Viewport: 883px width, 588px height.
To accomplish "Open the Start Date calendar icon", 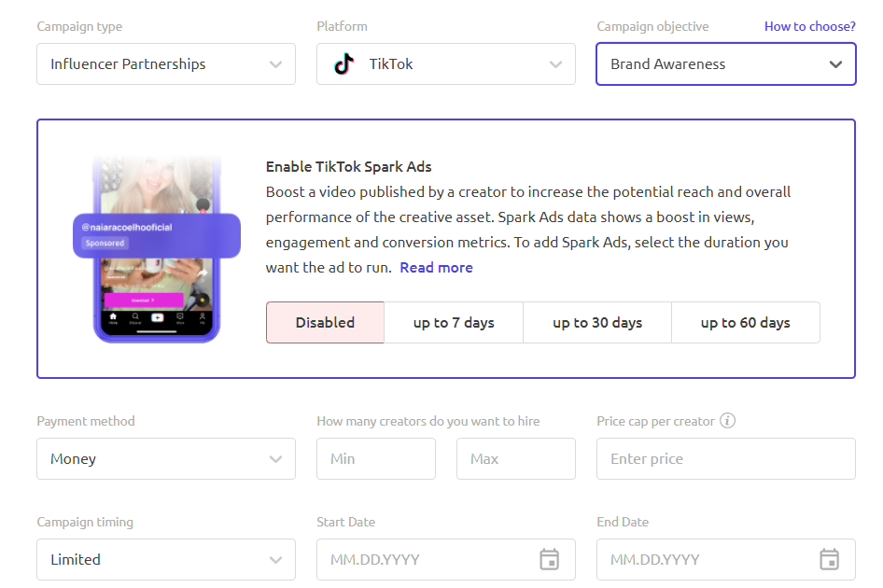I will [x=549, y=559].
